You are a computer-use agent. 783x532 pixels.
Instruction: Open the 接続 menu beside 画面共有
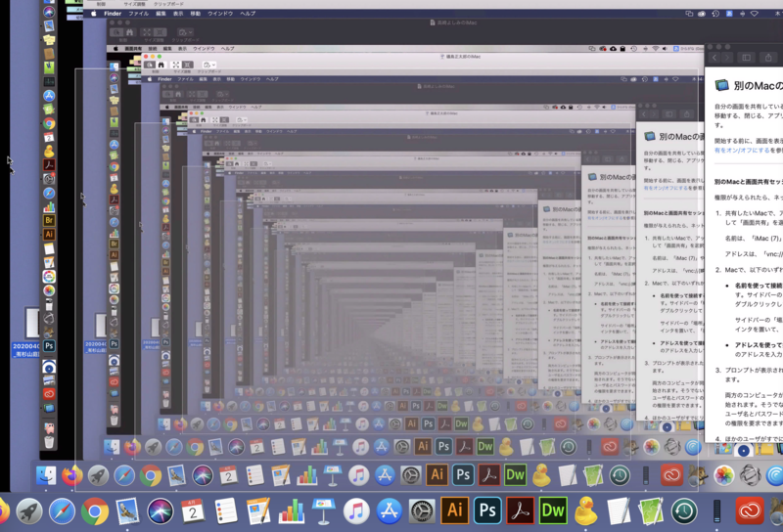(153, 49)
